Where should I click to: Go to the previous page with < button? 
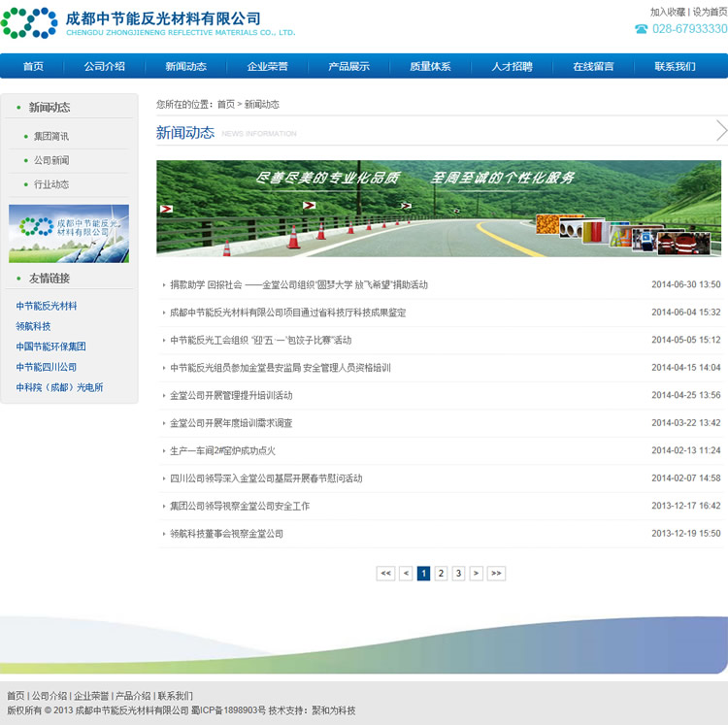pos(406,574)
